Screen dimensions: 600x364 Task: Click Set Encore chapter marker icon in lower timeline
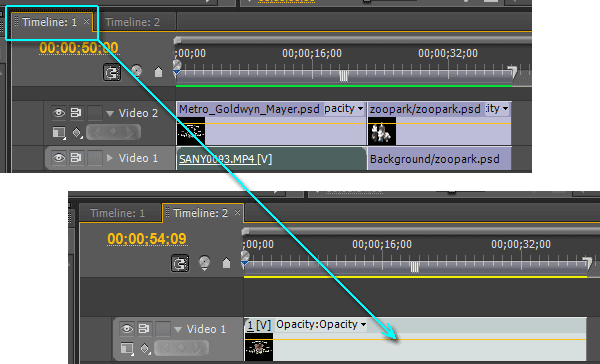click(205, 263)
